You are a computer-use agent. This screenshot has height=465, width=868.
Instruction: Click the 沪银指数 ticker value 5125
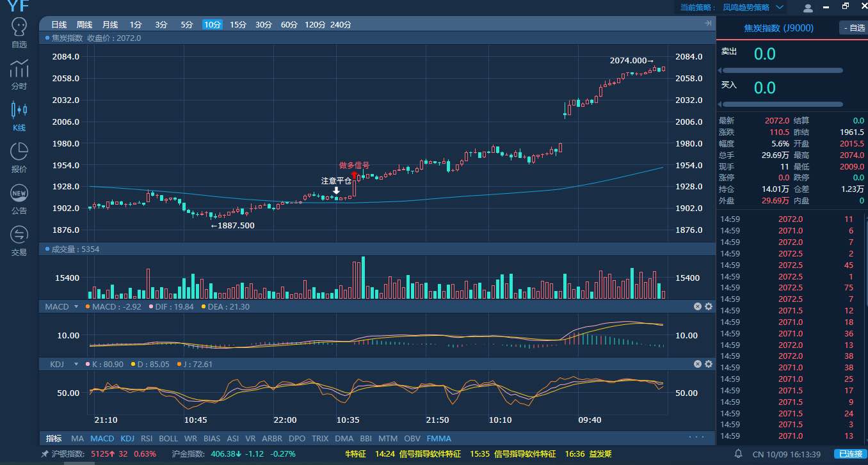(x=100, y=454)
